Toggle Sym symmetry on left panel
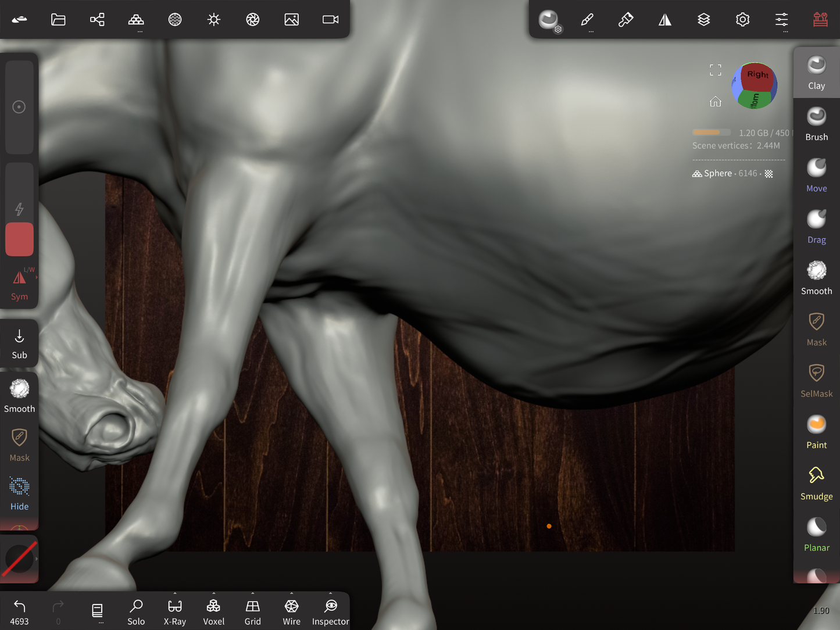Screen dimensions: 840x630 click(19, 284)
